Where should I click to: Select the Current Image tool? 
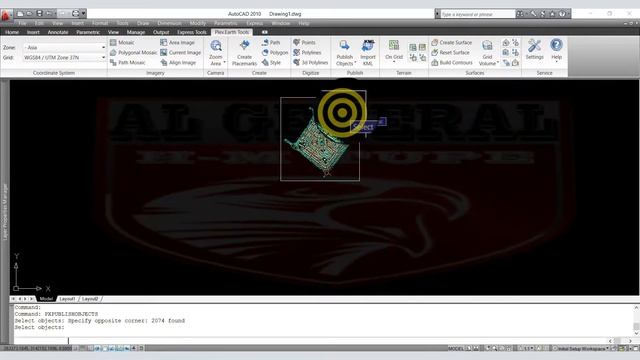(180, 53)
